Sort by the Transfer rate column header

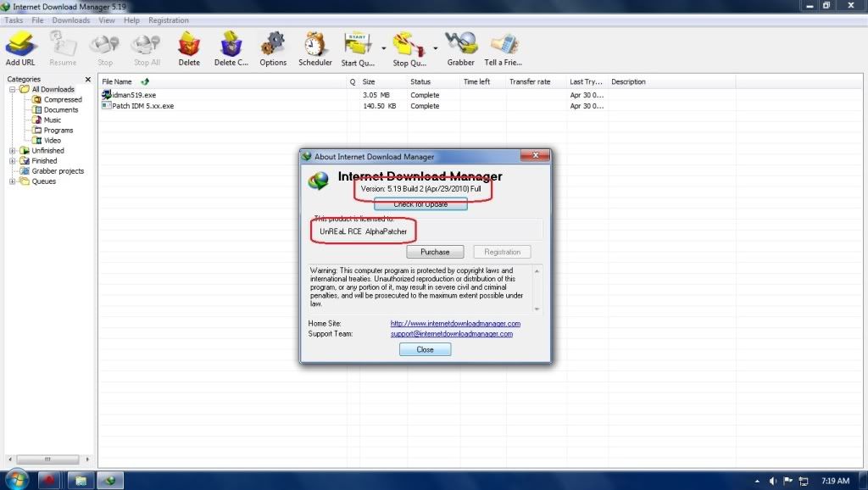click(x=537, y=82)
